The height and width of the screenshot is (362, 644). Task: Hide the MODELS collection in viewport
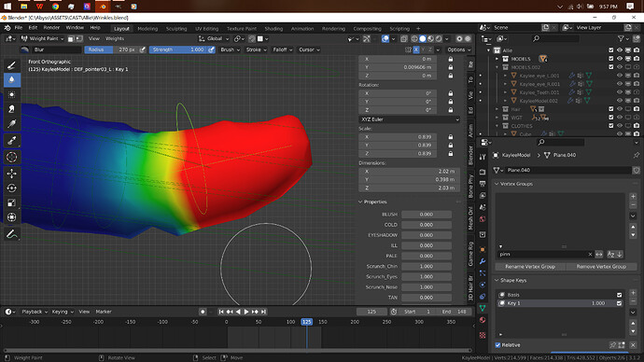[x=620, y=59]
